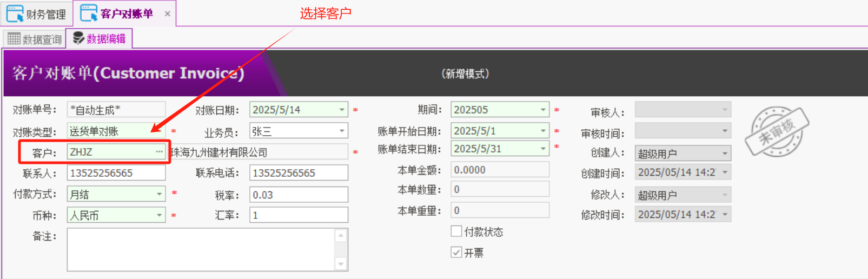Click the 客户对账单(Customer Invoice) title
This screenshot has height=279, width=868.
[128, 73]
